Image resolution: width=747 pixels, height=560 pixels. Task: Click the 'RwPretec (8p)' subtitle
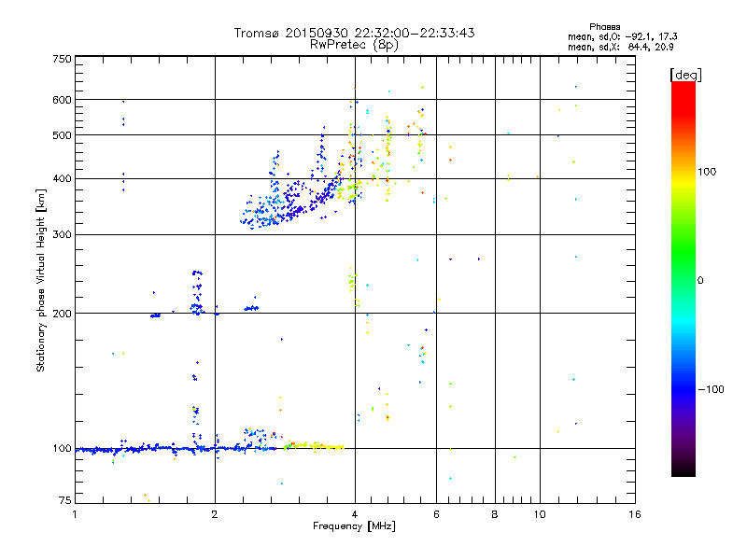coord(354,45)
